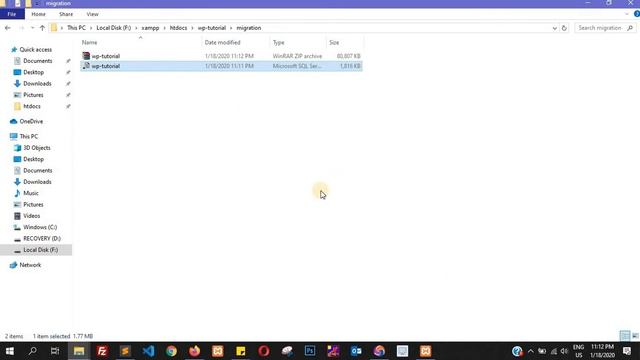Open Visual Studio Code taskbar icon
This screenshot has height=360, width=640.
point(148,351)
